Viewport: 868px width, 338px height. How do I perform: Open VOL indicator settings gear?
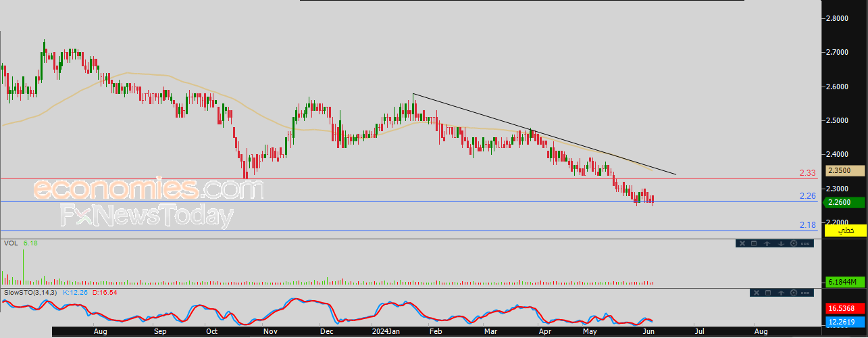click(794, 243)
